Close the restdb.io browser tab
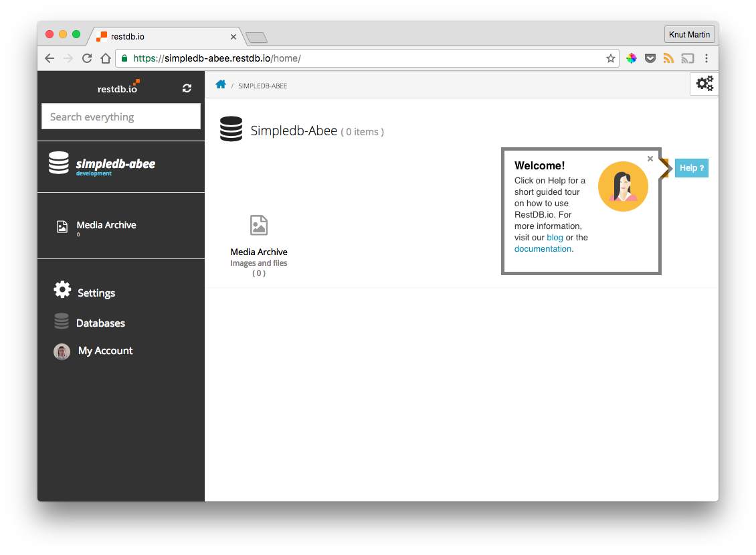 pyautogui.click(x=233, y=37)
